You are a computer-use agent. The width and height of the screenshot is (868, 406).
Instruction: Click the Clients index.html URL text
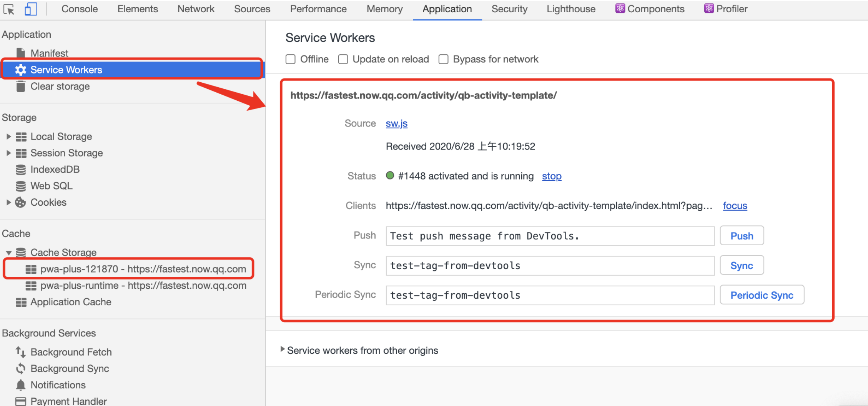coord(549,206)
